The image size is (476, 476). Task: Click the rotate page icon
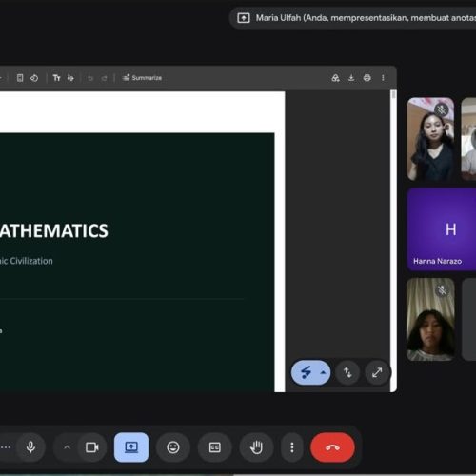pyautogui.click(x=34, y=78)
